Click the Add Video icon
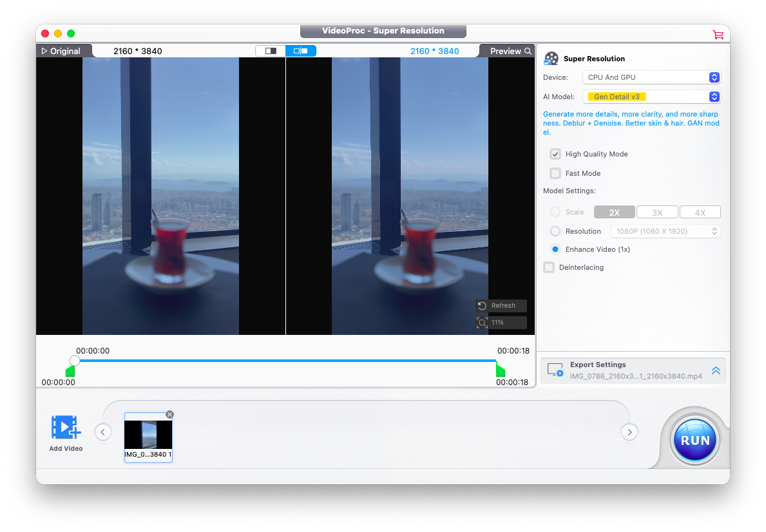The width and height of the screenshot is (766, 532). pyautogui.click(x=65, y=428)
